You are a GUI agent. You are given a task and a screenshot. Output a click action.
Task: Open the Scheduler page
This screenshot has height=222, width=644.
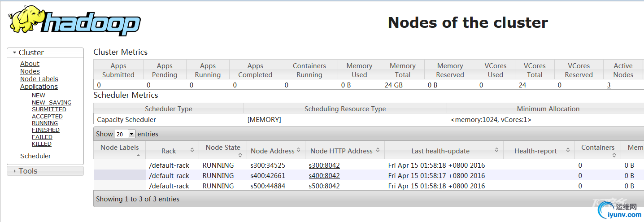click(x=35, y=156)
